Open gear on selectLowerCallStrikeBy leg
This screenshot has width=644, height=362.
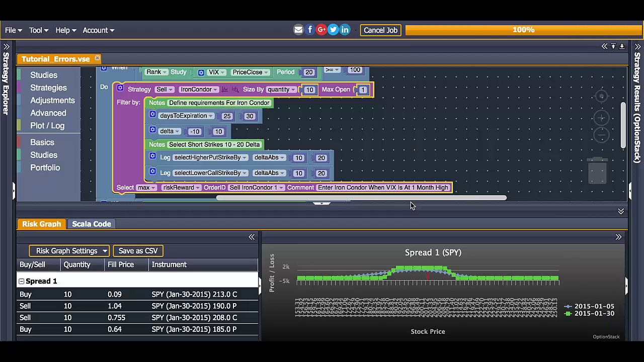coord(152,171)
